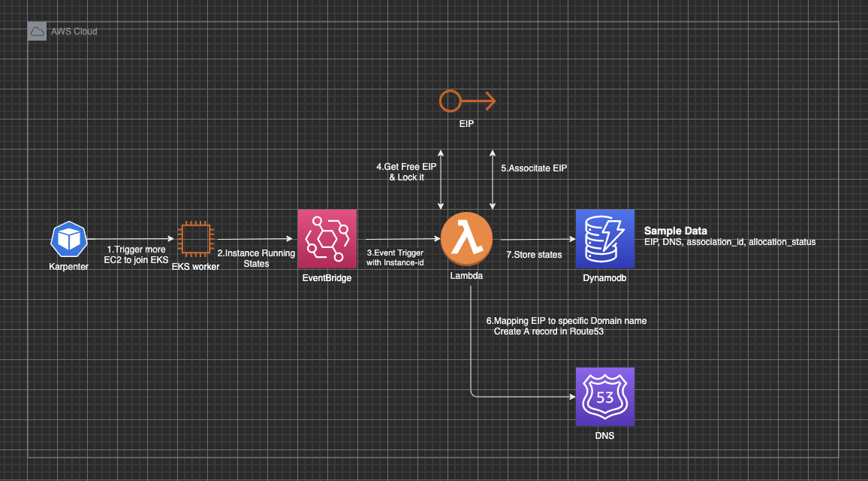Select the 'Karpenter' label
This screenshot has height=481, width=868.
[x=68, y=267]
